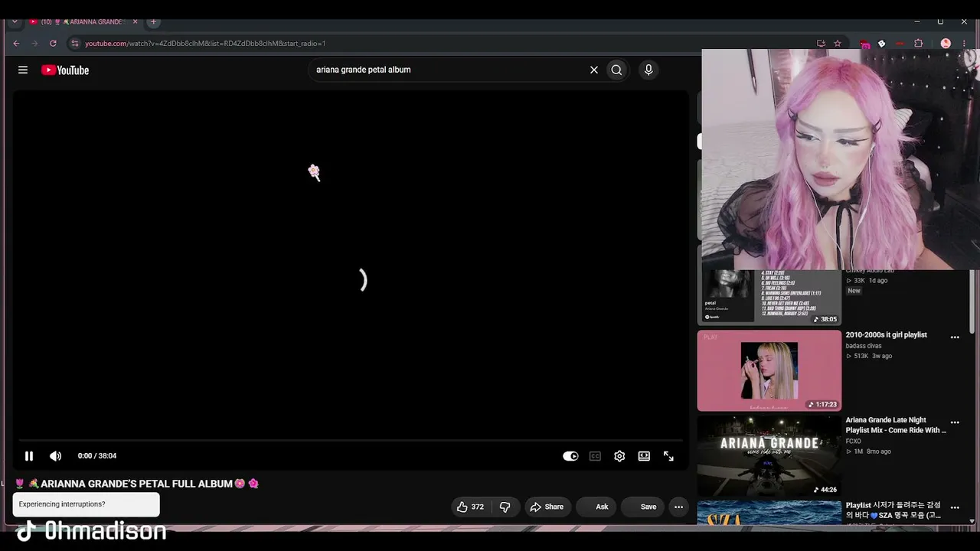
Task: Open more actions (three dots) under the video
Action: click(678, 507)
